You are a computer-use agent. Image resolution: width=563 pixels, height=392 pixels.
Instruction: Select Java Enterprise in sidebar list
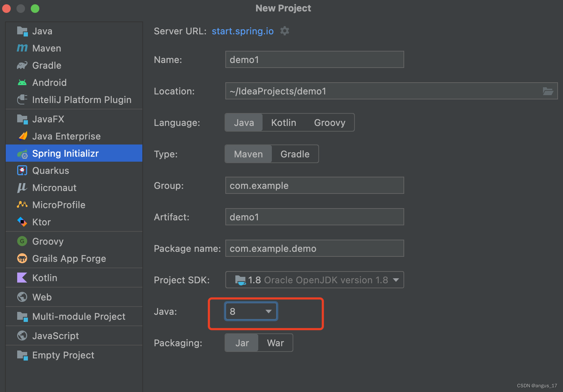tap(74, 136)
